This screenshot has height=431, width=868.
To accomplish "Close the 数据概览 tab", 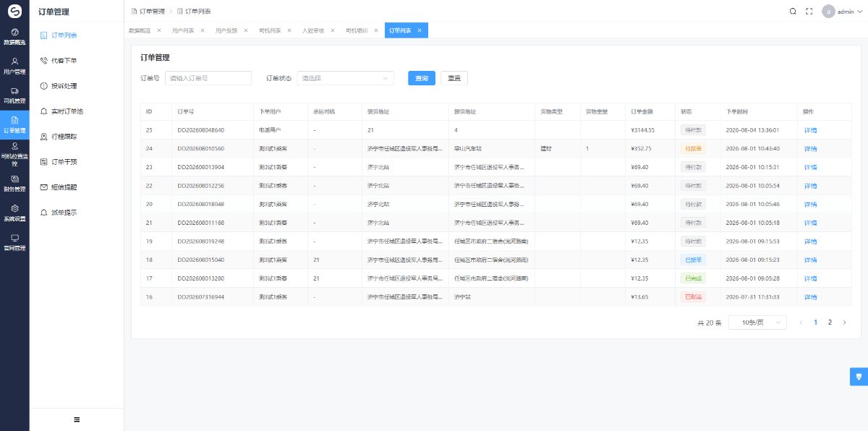I will 158,30.
